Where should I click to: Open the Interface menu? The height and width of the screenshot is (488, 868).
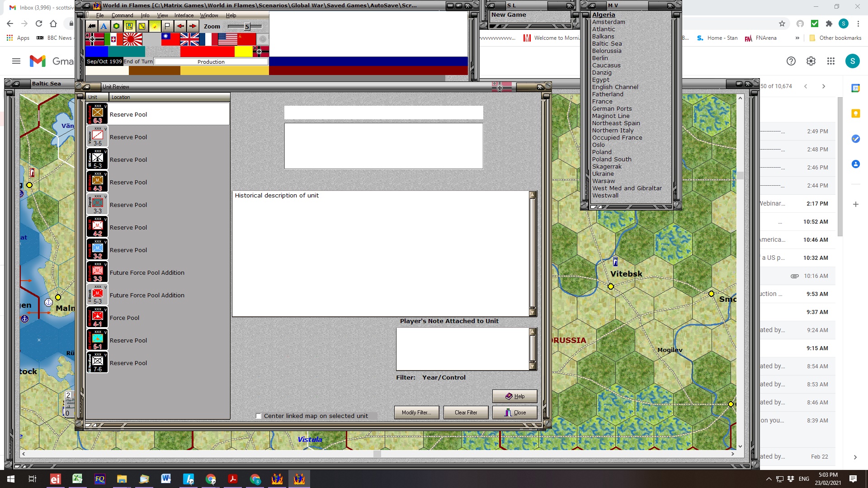[184, 15]
